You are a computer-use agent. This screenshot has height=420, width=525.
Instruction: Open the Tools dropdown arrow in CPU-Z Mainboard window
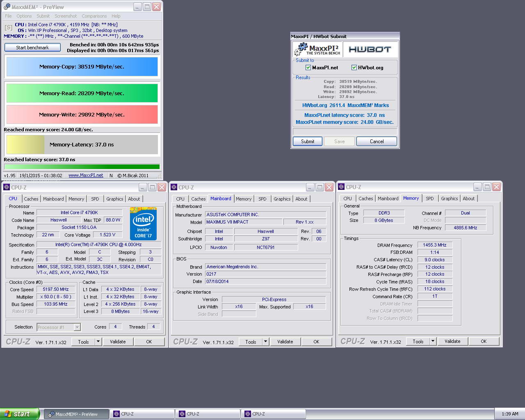[x=265, y=342]
